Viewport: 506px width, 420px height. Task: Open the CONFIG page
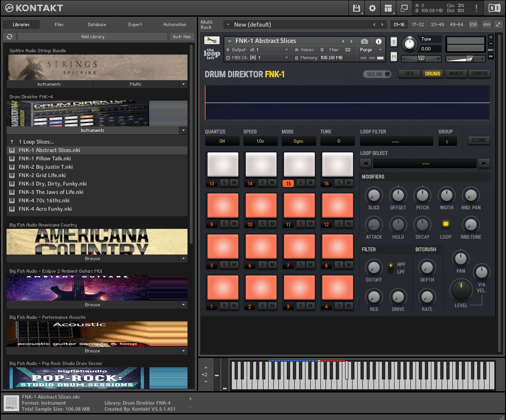coord(479,74)
